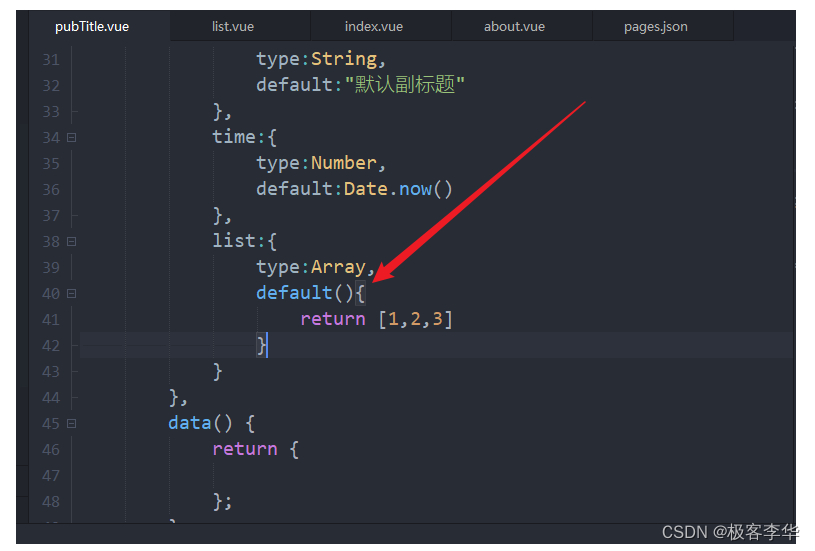
Task: Click Date in the Date.now() expression
Action: point(365,189)
